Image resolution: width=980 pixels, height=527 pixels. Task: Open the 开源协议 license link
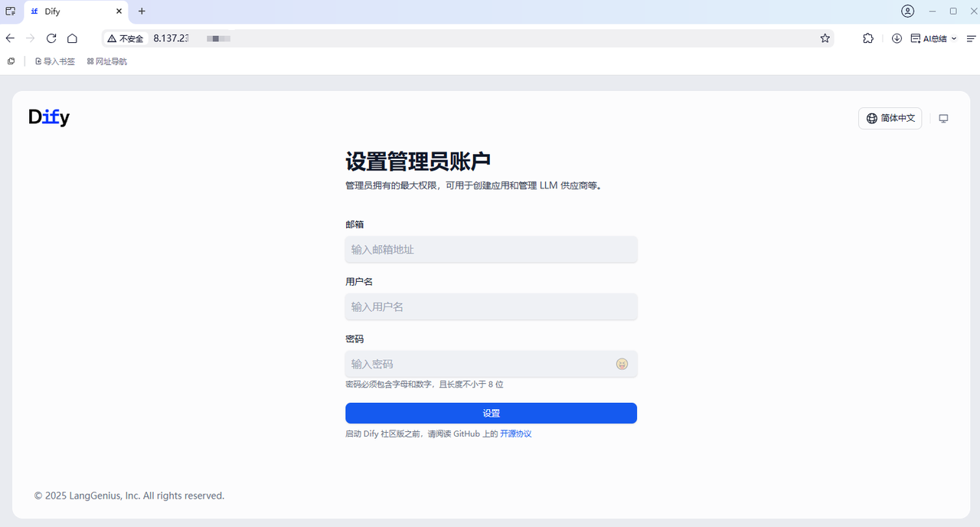[x=515, y=434]
